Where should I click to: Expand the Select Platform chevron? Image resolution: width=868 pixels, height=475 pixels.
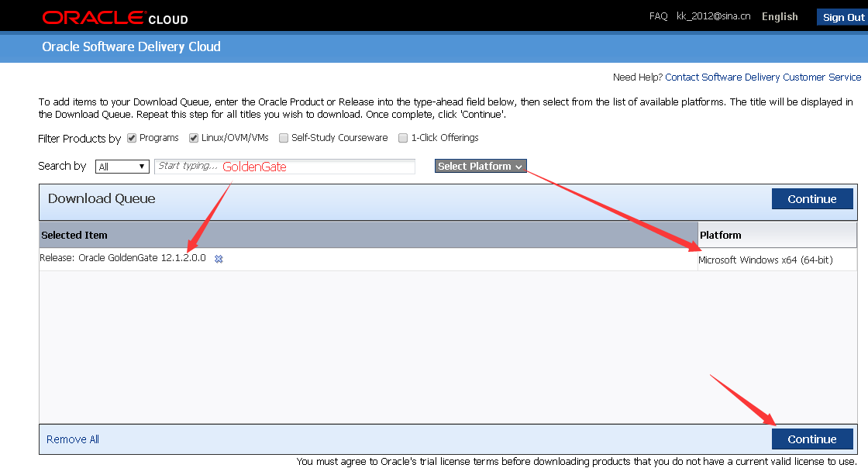520,166
